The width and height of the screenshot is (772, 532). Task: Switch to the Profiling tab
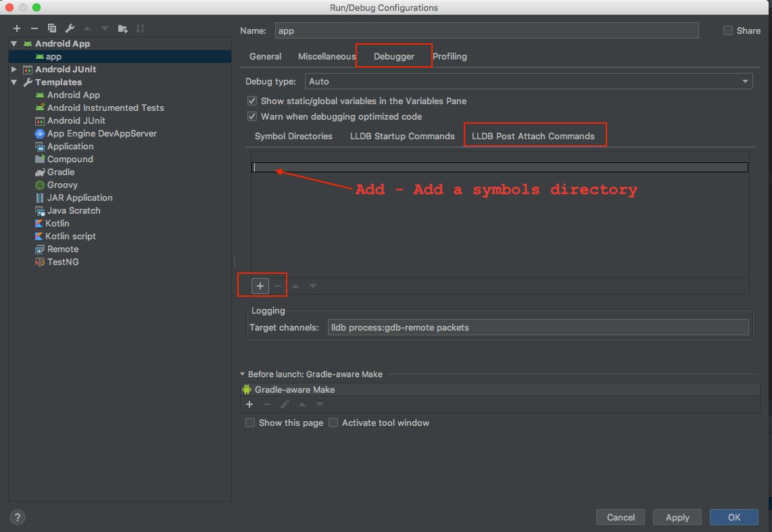point(450,57)
